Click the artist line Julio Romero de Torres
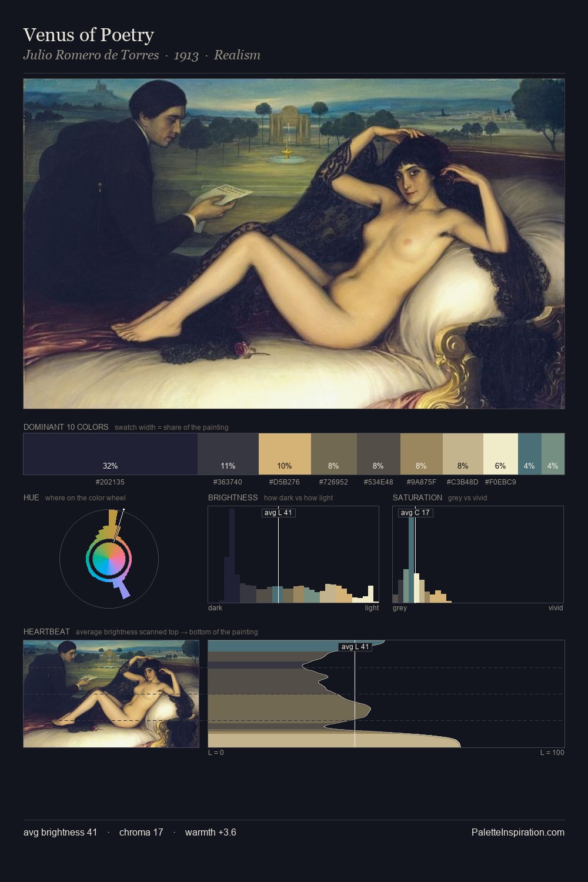The height and width of the screenshot is (882, 588). 91,55
